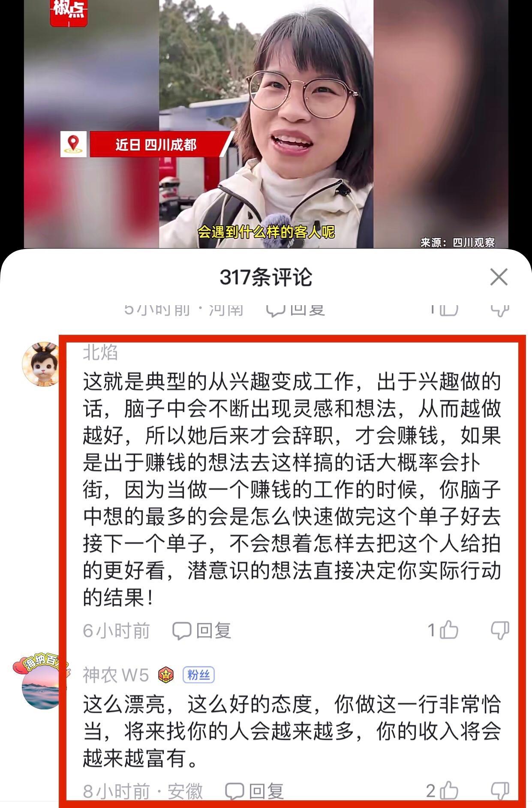This screenshot has height=808, width=532.
Task: Tap the partially hidden 回复 button at top
Action: click(295, 309)
